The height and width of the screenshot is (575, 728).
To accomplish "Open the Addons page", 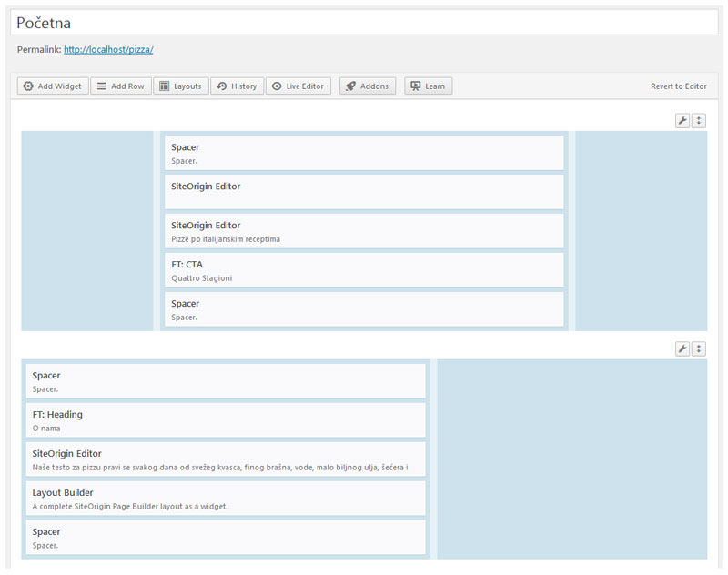I will point(368,86).
